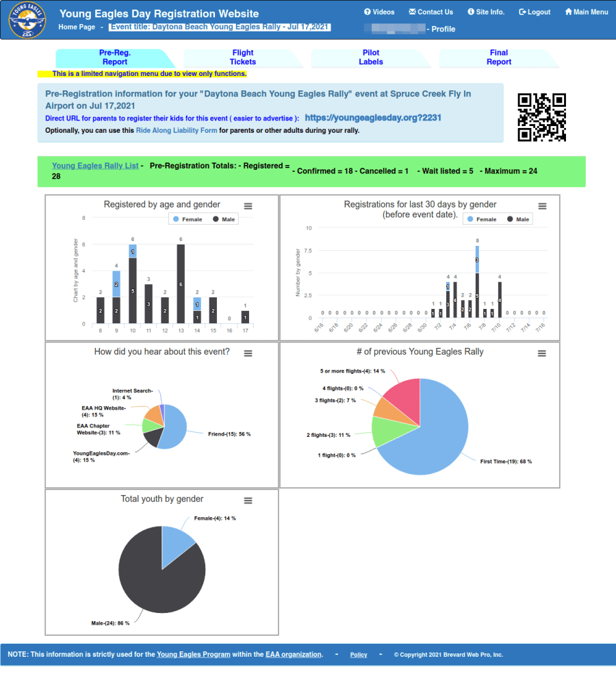This screenshot has height=676, width=616.
Task: Click the Young Eagles EAA logo
Action: (x=28, y=21)
